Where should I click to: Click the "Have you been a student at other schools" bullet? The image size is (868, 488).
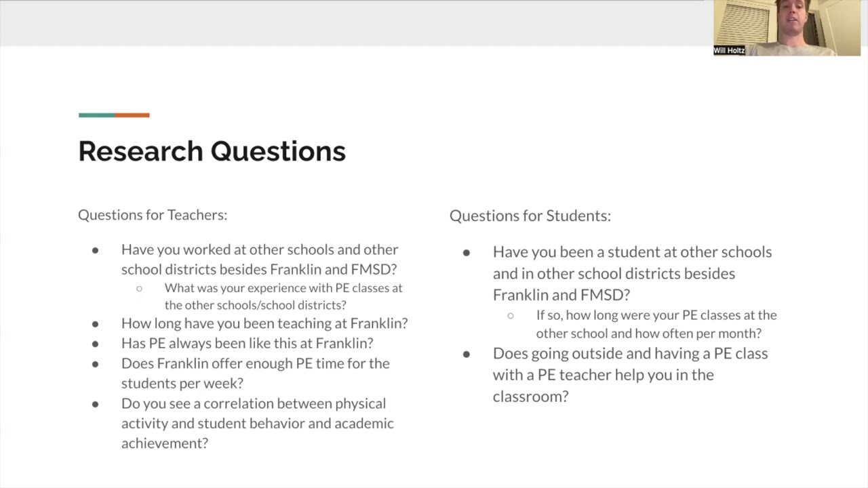[632, 273]
